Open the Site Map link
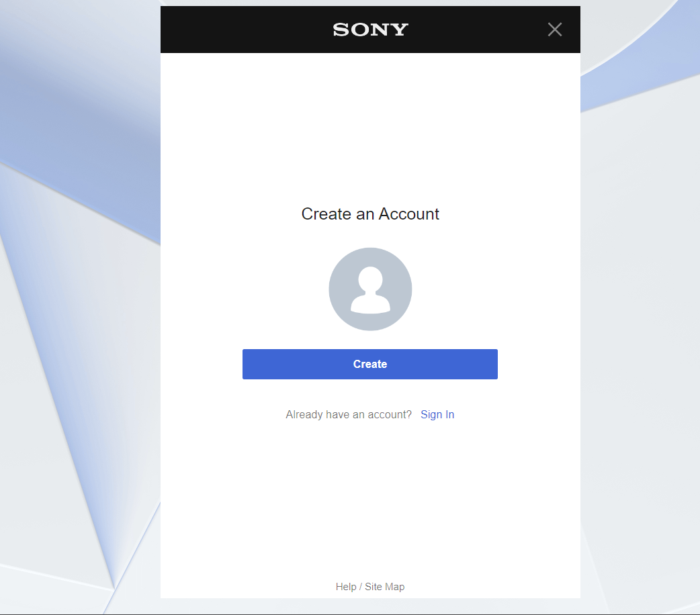This screenshot has height=615, width=700. [384, 586]
